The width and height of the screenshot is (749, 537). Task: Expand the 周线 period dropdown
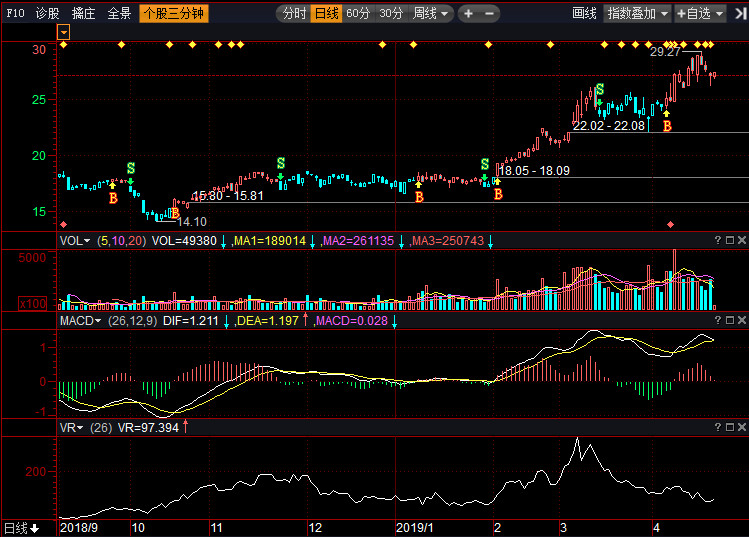[431, 14]
